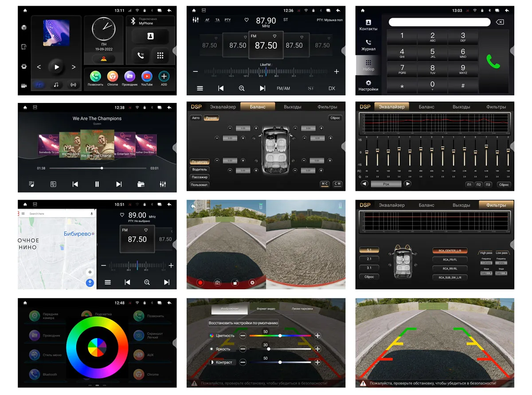Open equalizer sliders icon in music player
The width and height of the screenshot is (532, 395).
pyautogui.click(x=163, y=184)
